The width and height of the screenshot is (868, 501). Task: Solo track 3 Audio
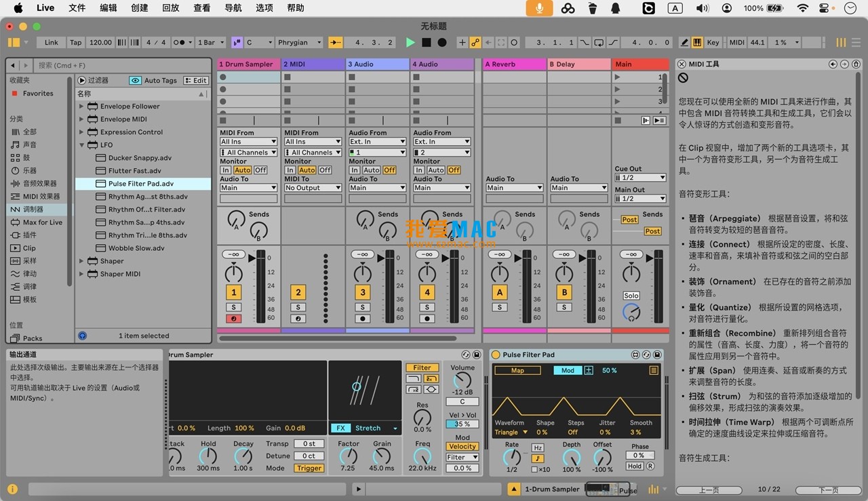[x=363, y=307]
